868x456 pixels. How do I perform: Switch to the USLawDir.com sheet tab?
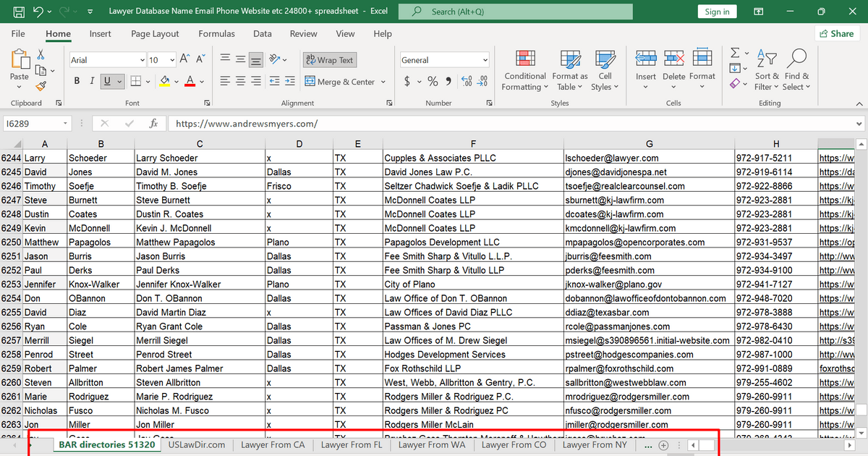tap(197, 445)
